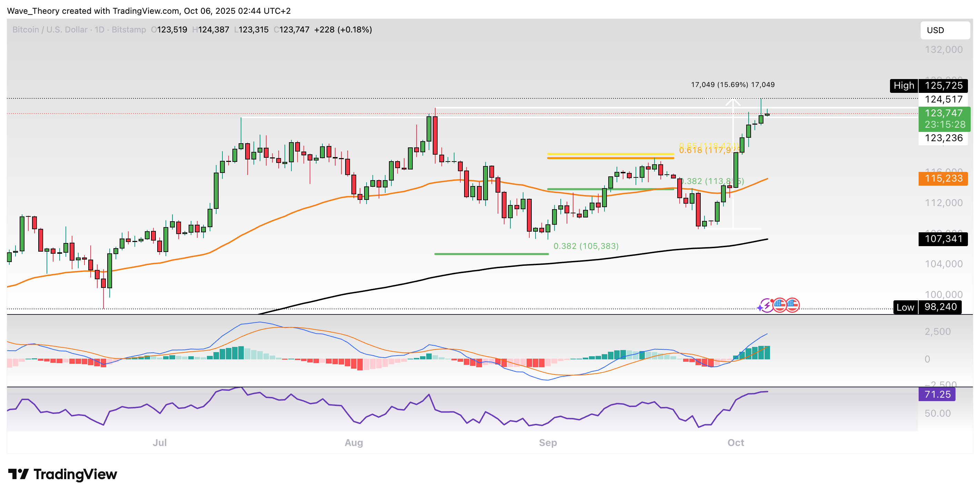980x495 pixels.
Task: Click the green current price badge 123,747
Action: pos(944,113)
